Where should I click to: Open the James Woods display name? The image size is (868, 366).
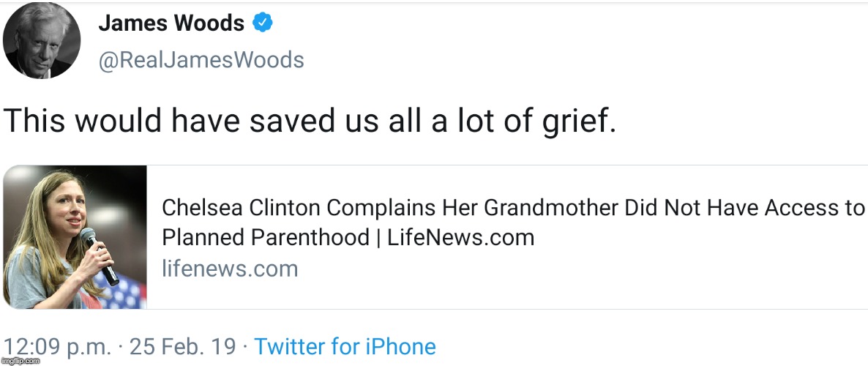point(171,23)
